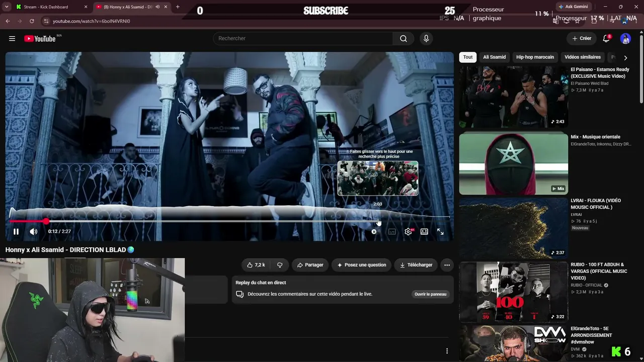Toggle autoplay in the player
Image resolution: width=644 pixels, height=362 pixels.
coord(374,232)
